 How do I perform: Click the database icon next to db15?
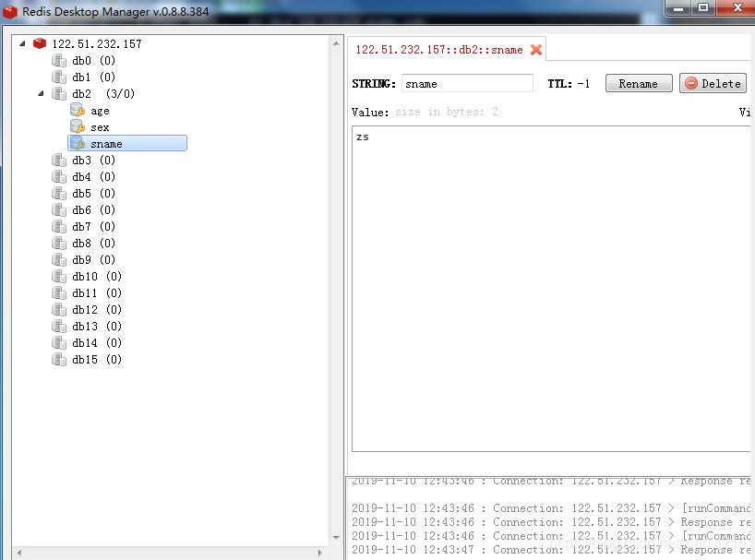point(59,360)
